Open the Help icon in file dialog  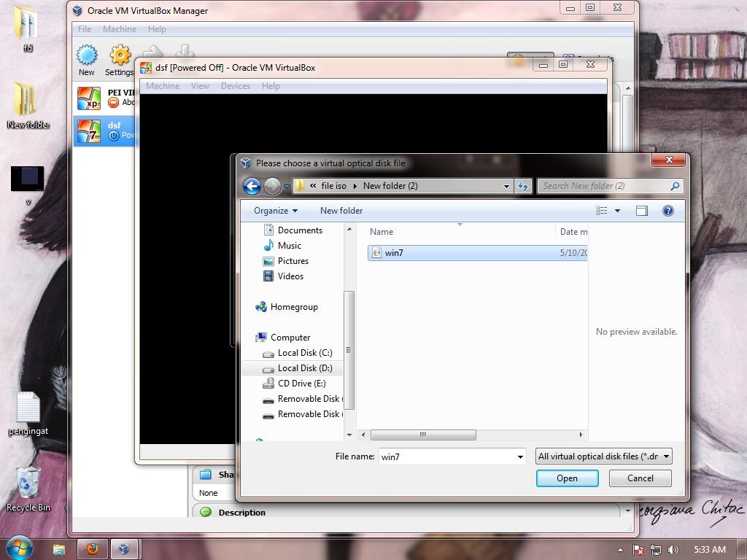(668, 211)
